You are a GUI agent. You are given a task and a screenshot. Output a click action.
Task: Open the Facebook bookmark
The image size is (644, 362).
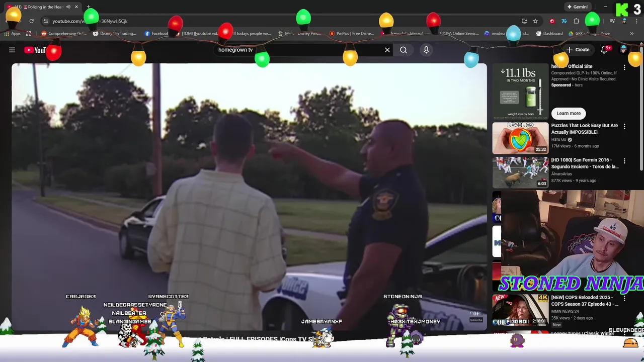pos(156,34)
